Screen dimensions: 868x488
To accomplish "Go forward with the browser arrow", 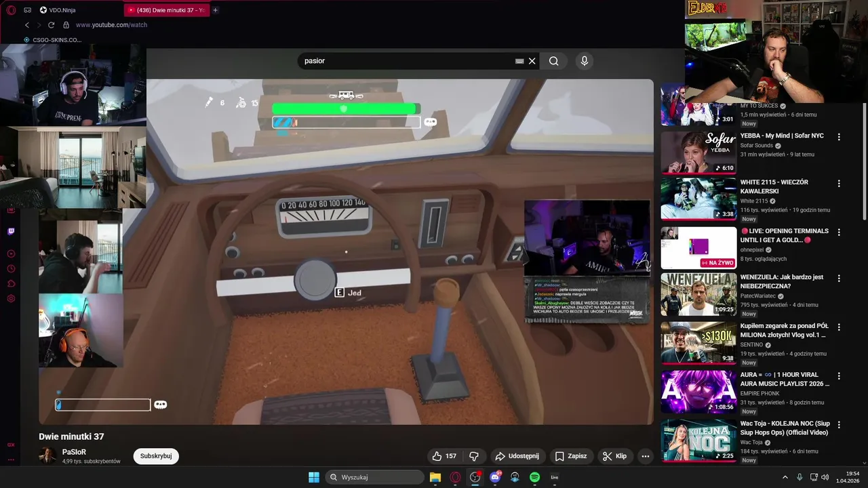I will pos(39,25).
